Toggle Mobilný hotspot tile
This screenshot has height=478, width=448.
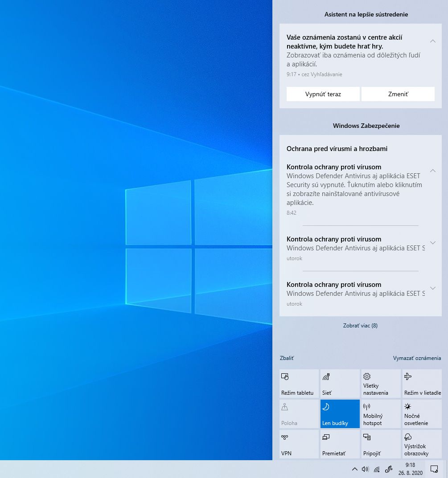[x=381, y=414]
